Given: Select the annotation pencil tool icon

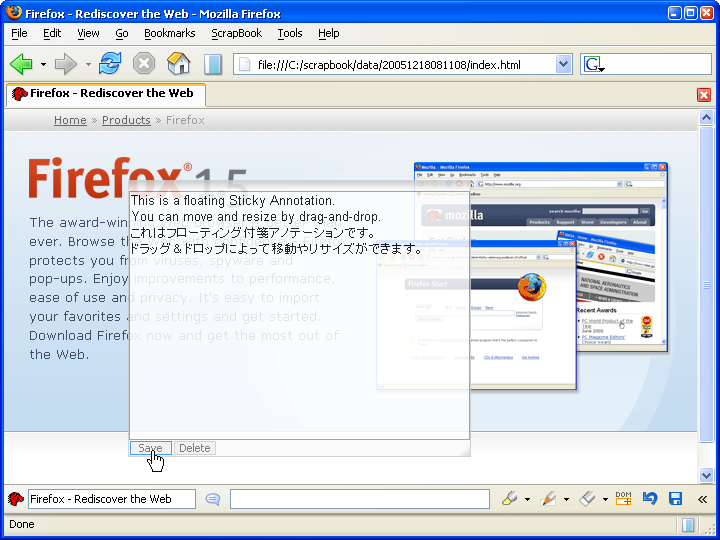Looking at the screenshot, I should pos(548,499).
